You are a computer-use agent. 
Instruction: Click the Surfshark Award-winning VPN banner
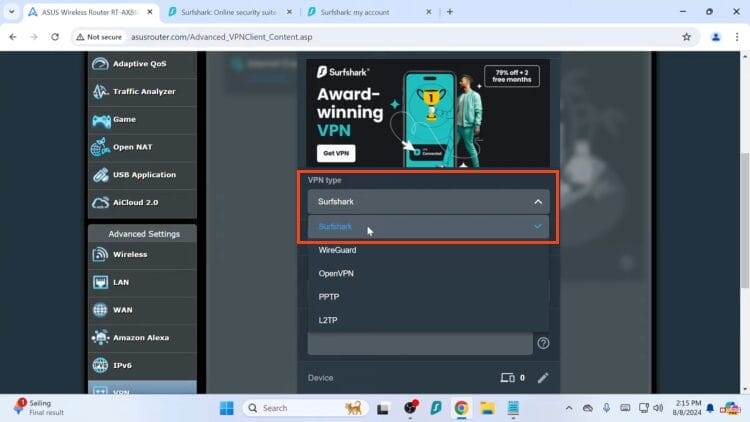tap(428, 113)
